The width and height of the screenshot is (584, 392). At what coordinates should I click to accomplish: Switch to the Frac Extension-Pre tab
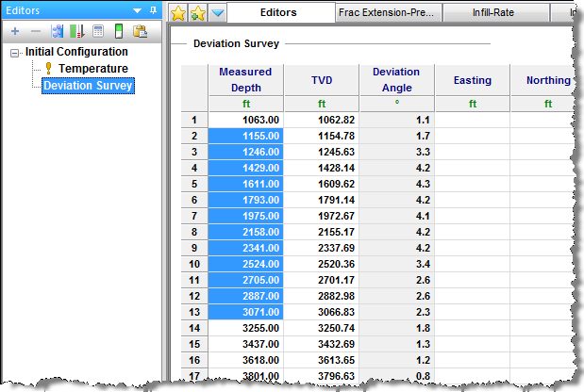coord(390,13)
